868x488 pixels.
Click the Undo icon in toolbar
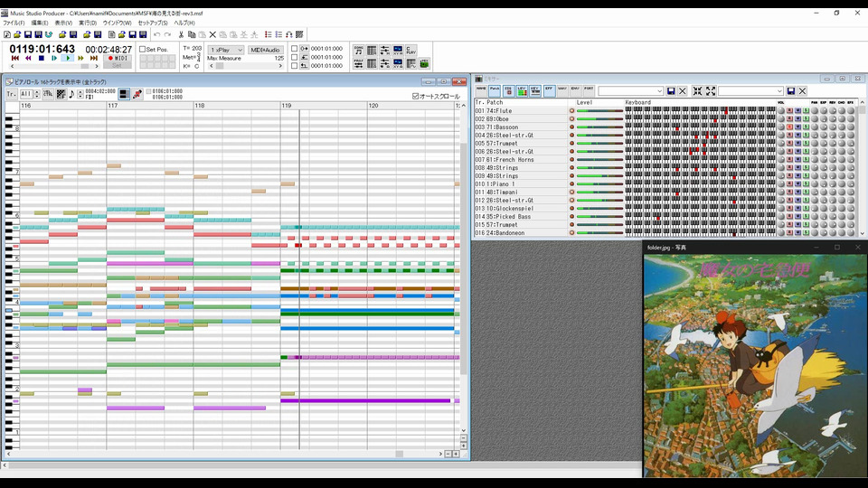(156, 34)
